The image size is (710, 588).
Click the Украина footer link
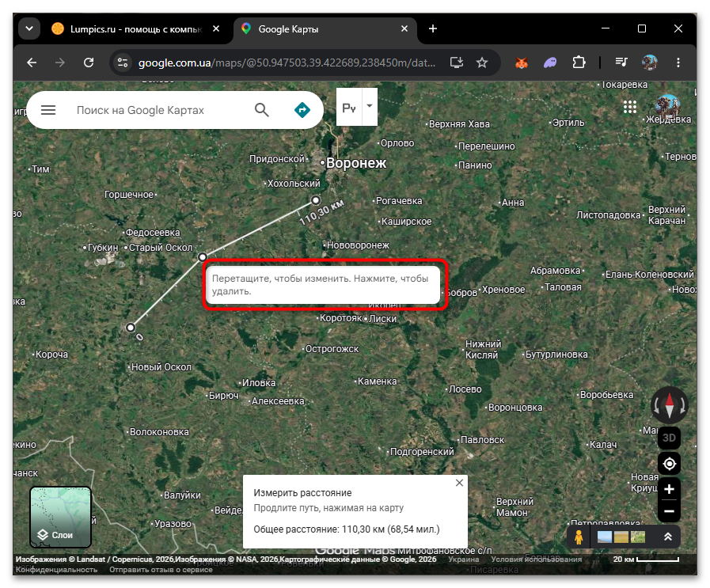(x=464, y=560)
